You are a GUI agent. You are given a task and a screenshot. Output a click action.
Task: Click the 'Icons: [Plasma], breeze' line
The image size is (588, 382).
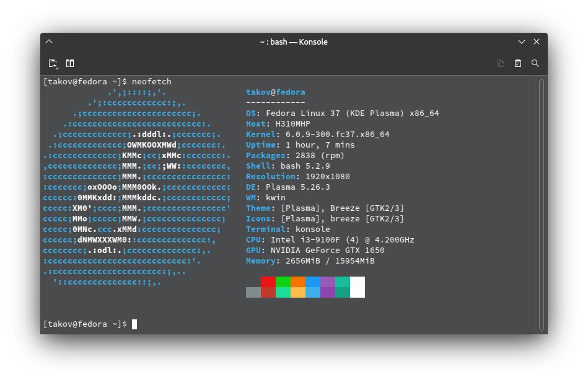tap(325, 218)
